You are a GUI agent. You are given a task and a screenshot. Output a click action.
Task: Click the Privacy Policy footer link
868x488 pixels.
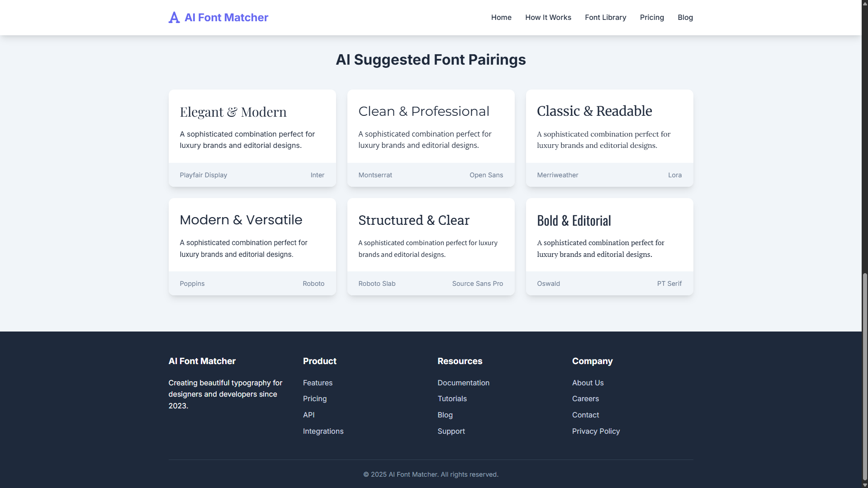596,431
